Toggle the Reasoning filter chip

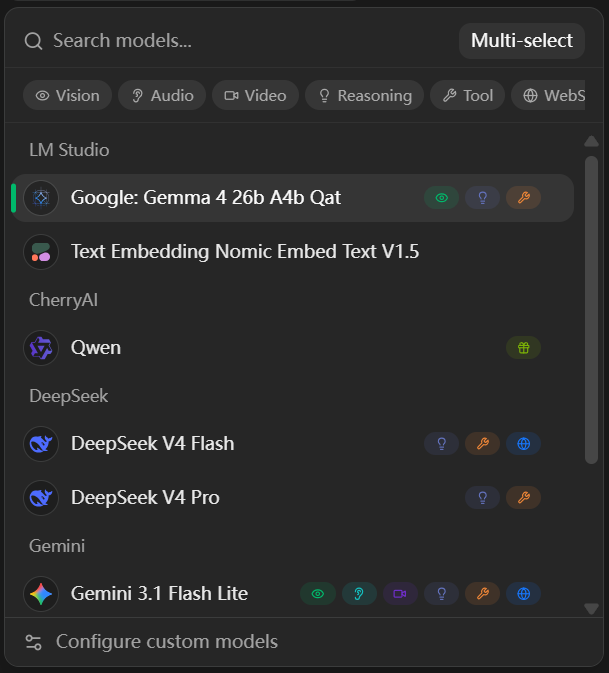point(364,95)
